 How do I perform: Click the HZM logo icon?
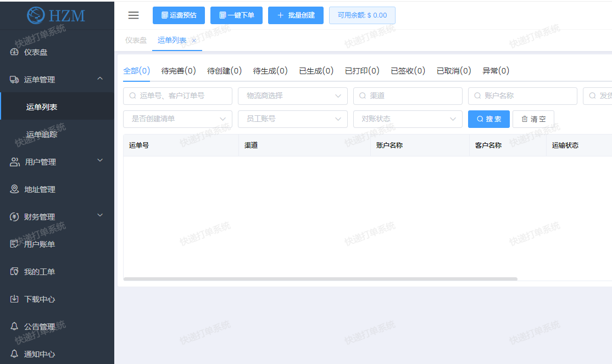pyautogui.click(x=36, y=15)
